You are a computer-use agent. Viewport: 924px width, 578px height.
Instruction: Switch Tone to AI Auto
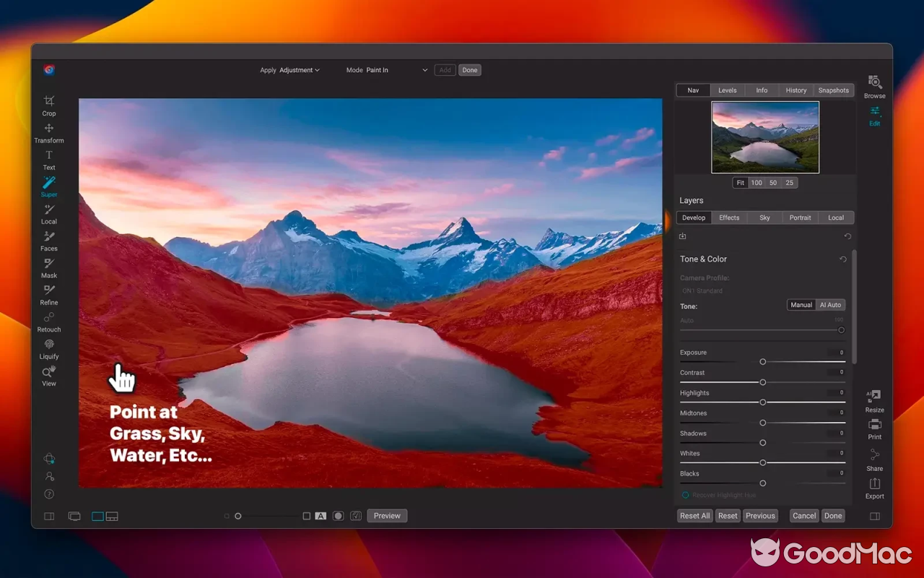pyautogui.click(x=829, y=304)
